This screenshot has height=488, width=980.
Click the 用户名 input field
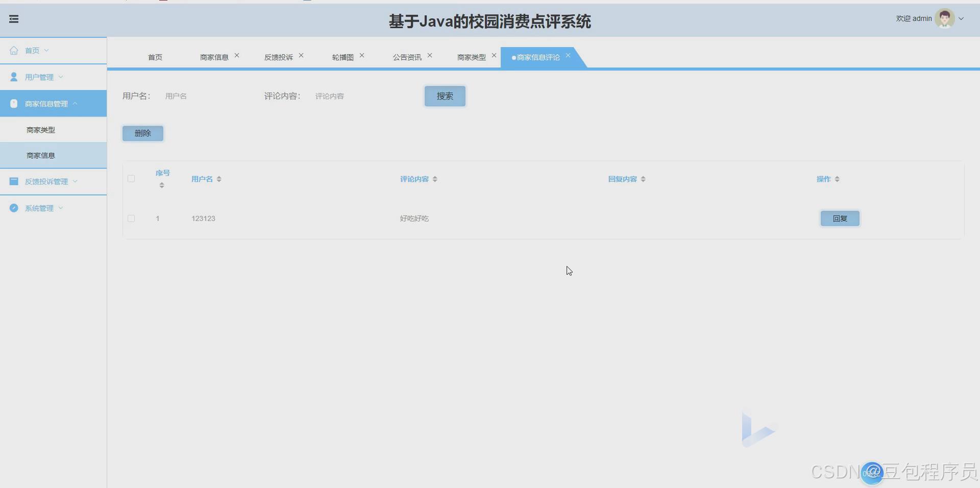[x=204, y=96]
